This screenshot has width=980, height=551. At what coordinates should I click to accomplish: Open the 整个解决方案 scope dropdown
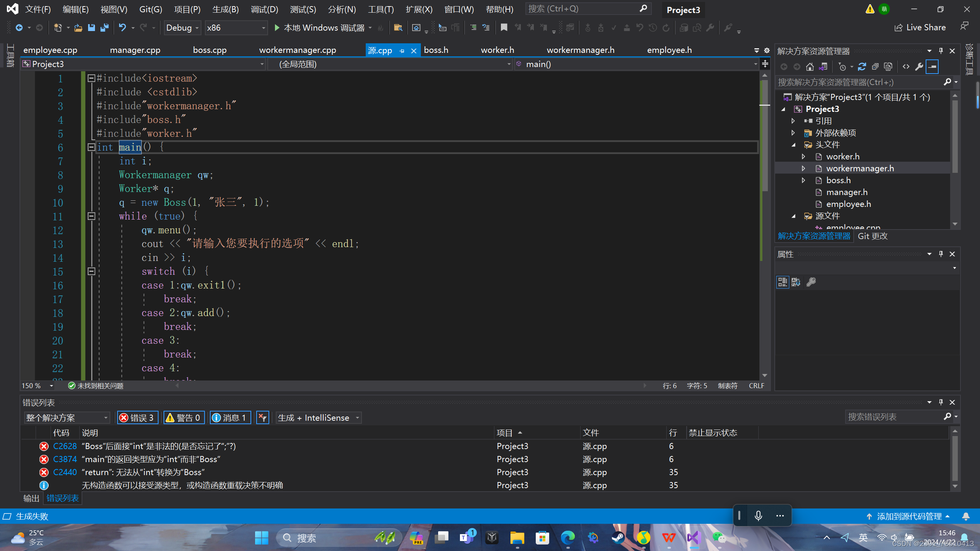[x=67, y=418]
